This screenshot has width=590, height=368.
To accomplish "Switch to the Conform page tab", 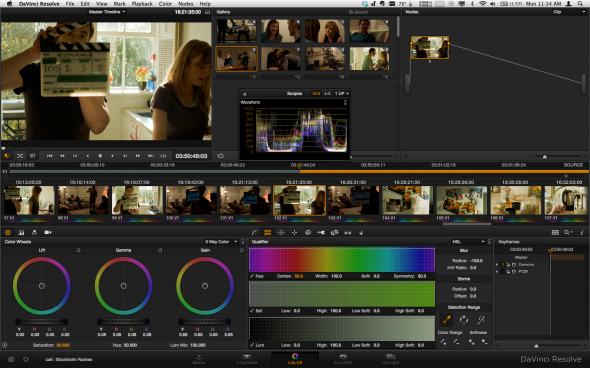I will tap(247, 359).
